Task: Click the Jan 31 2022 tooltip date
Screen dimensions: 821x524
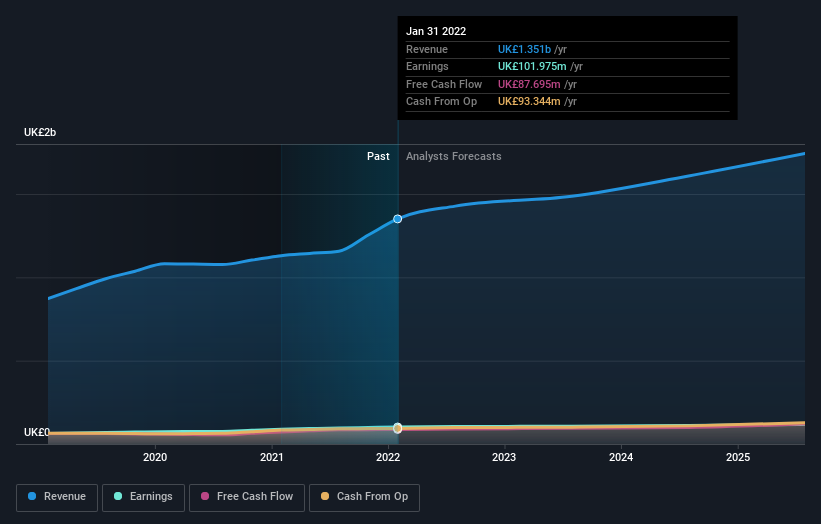Action: 436,31
